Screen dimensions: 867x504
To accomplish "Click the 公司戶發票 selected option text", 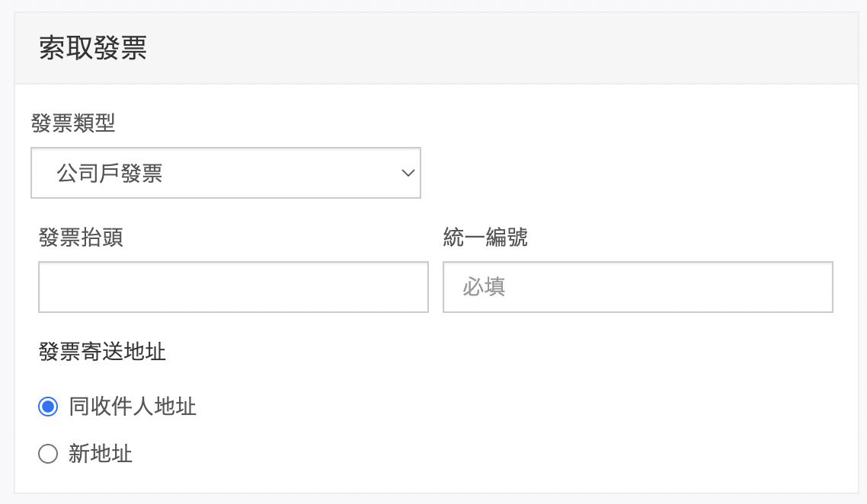I will (x=110, y=174).
